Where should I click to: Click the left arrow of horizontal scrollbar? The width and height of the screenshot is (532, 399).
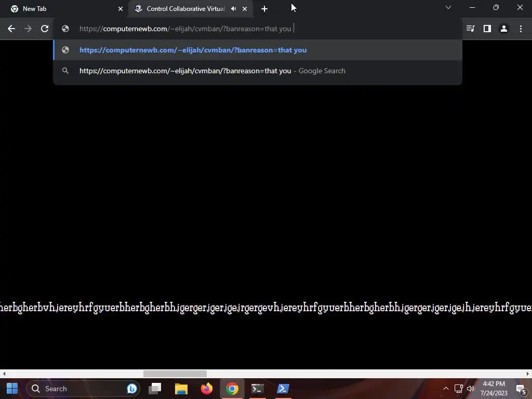coord(4,374)
